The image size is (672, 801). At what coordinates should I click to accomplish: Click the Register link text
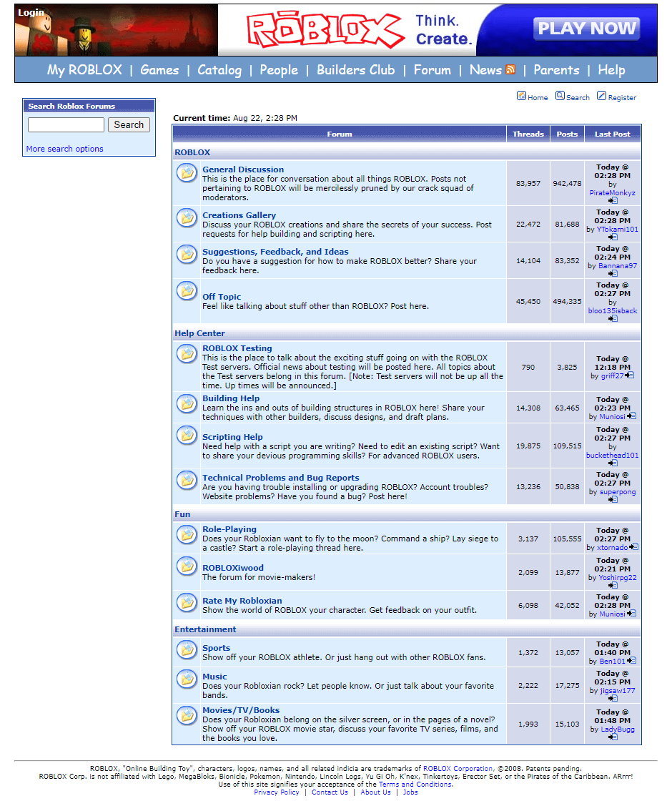pos(622,97)
